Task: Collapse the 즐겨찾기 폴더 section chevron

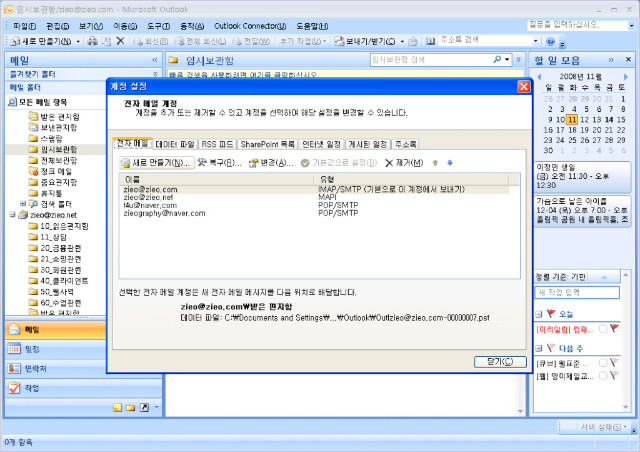Action: (155, 74)
